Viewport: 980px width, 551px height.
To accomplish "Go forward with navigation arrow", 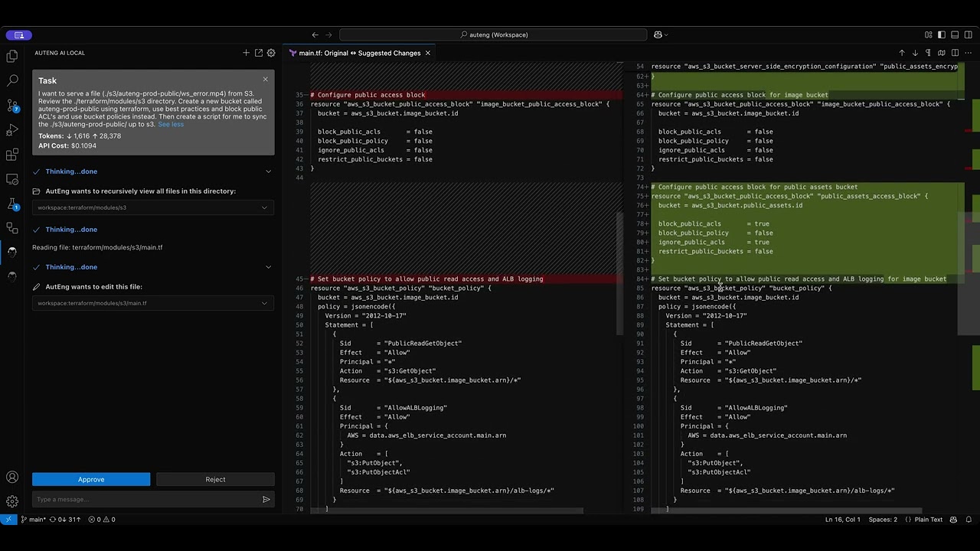I will pyautogui.click(x=329, y=34).
